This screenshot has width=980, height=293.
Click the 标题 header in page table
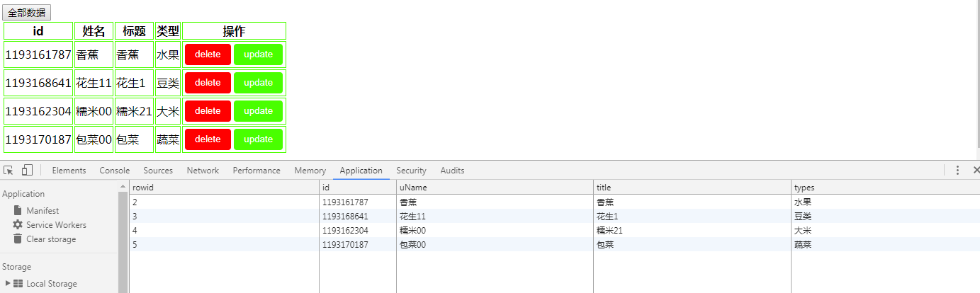pyautogui.click(x=134, y=31)
